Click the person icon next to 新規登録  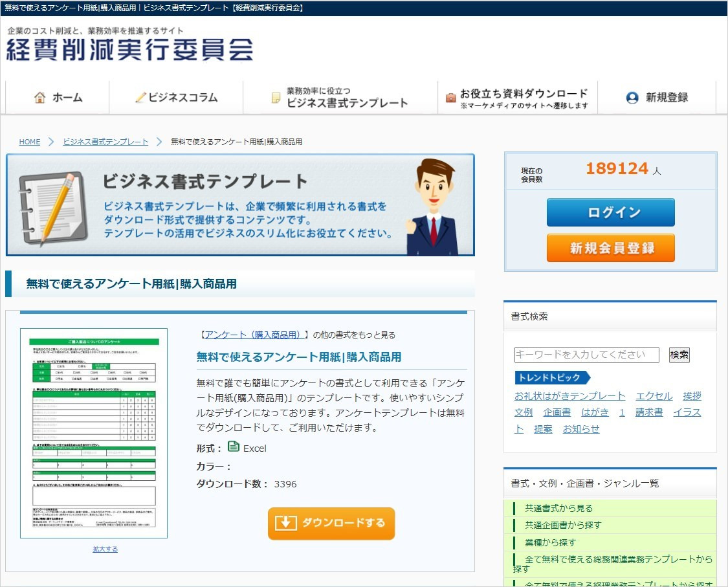pyautogui.click(x=631, y=97)
